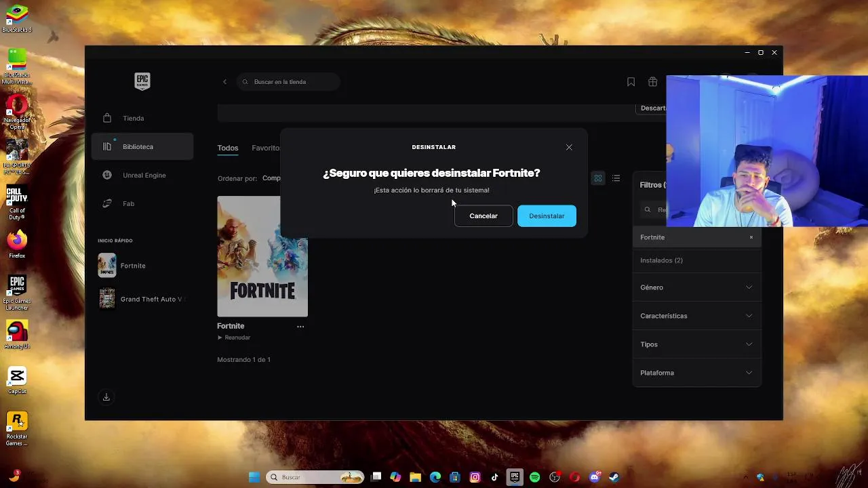Click the Fortnite title under cover

[x=231, y=326]
